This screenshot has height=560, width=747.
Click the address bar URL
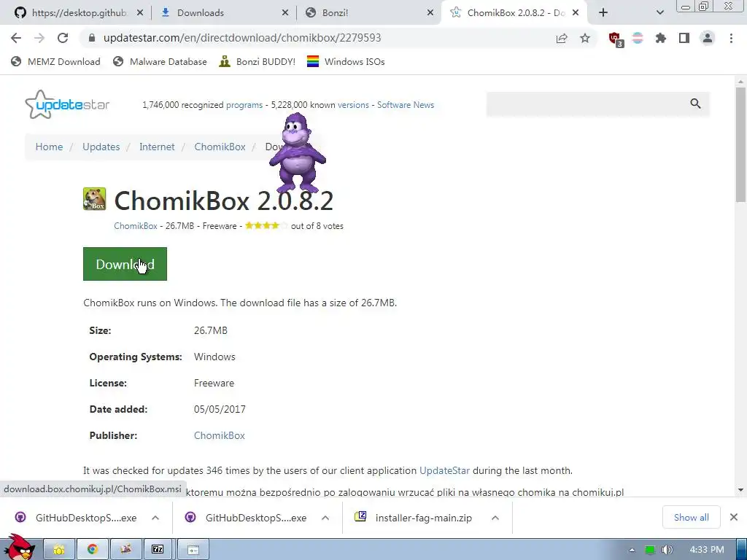click(242, 38)
